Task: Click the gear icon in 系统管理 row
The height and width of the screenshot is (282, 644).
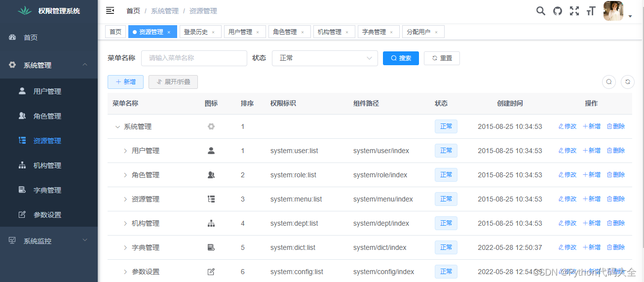Action: point(211,126)
